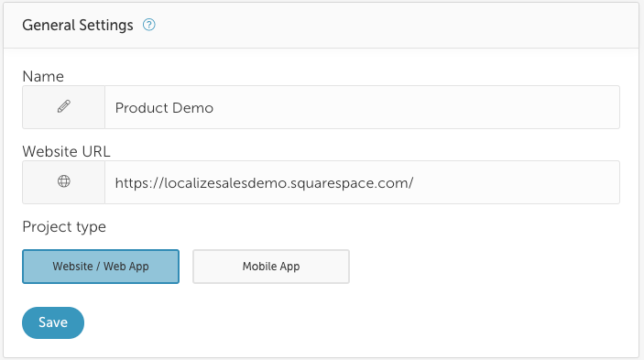Viewport: 644px width, 360px height.
Task: Click the globe icon beside Website URL
Action: click(63, 181)
